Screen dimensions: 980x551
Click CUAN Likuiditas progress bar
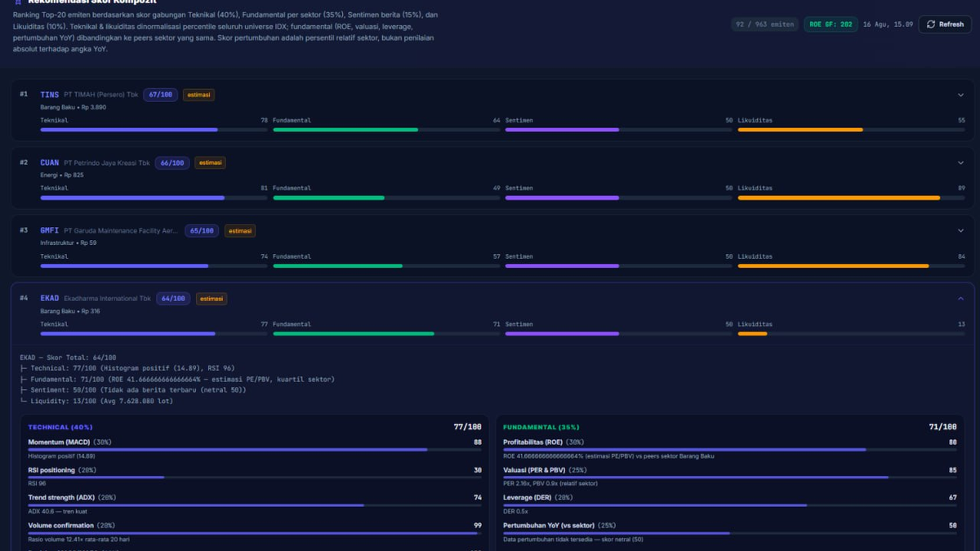[851, 198]
